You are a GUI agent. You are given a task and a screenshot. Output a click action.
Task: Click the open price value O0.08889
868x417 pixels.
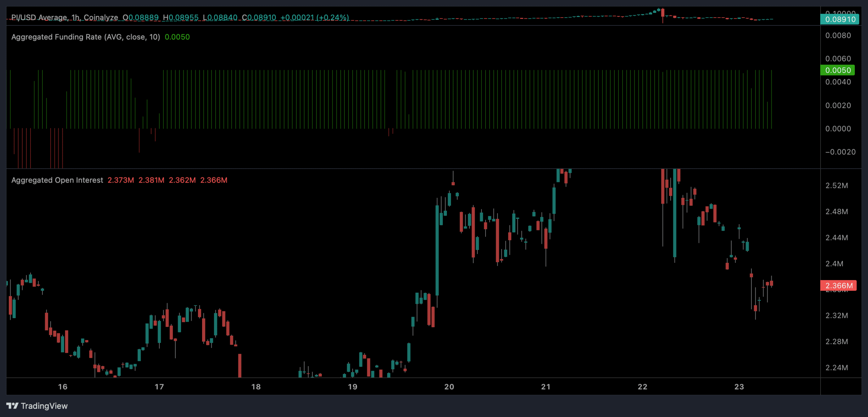pos(141,17)
